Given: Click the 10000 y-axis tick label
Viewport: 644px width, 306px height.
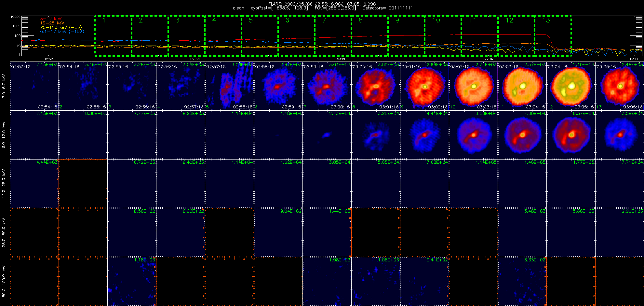Looking at the screenshot, I should (16, 17).
